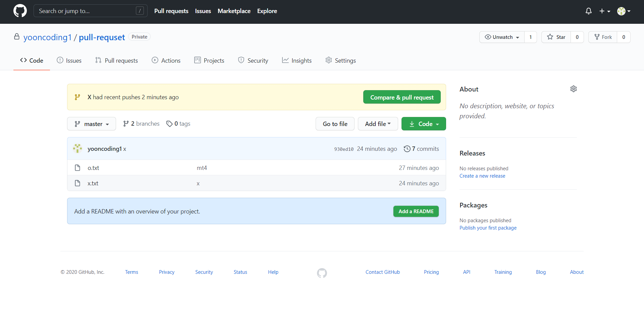Open Issues in the top navigation
The image size is (644, 310).
coord(203,11)
